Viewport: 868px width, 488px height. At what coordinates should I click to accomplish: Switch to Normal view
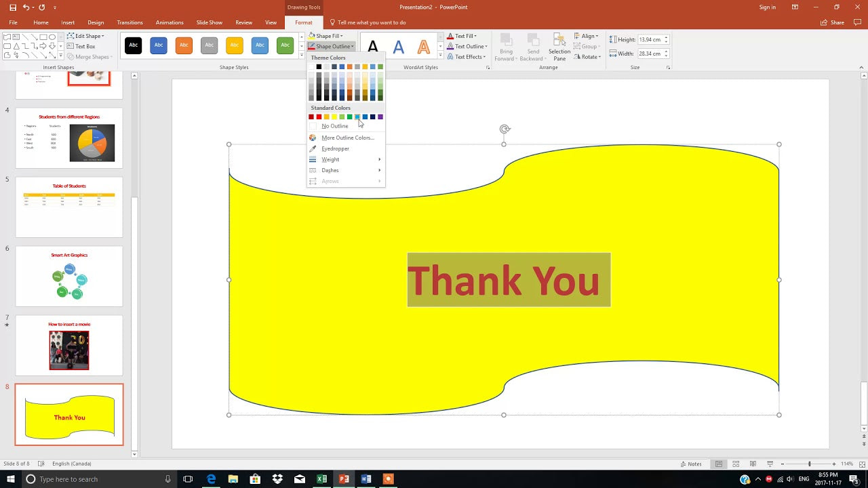click(719, 464)
